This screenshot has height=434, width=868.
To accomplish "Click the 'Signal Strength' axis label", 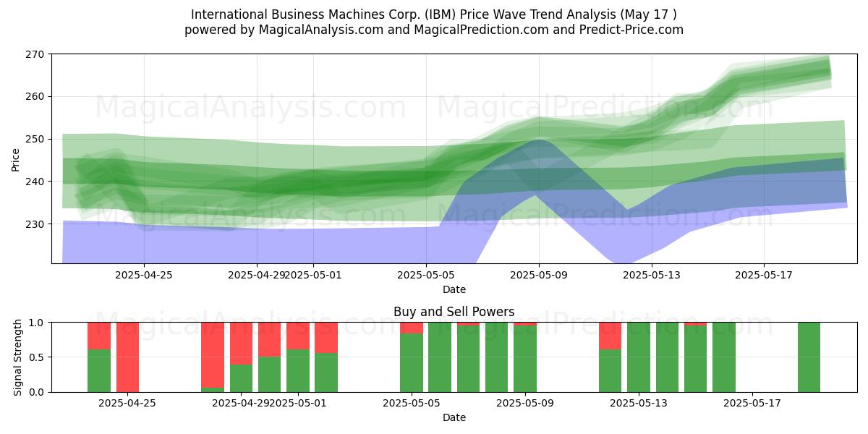I will pos(17,357).
